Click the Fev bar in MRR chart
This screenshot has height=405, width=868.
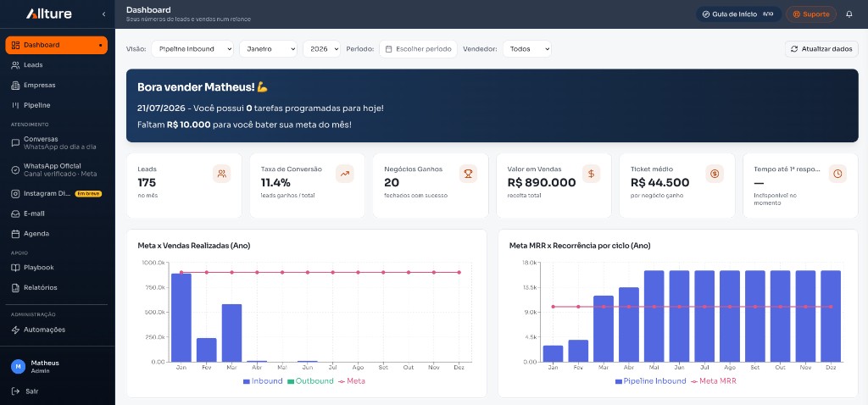pos(578,351)
